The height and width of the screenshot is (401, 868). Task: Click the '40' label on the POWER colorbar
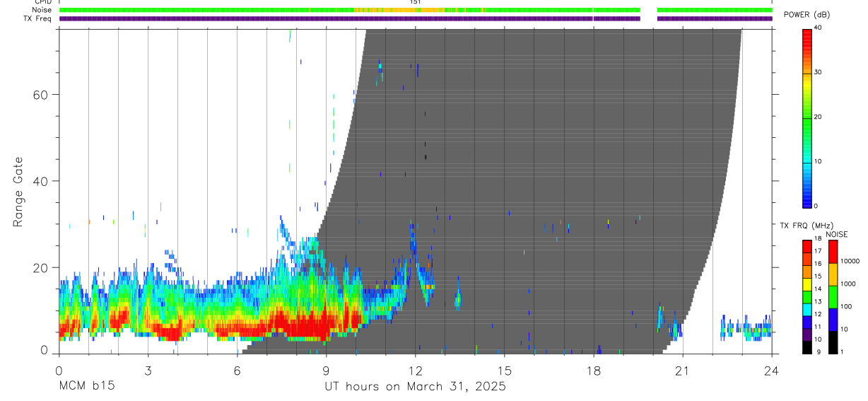coord(819,28)
